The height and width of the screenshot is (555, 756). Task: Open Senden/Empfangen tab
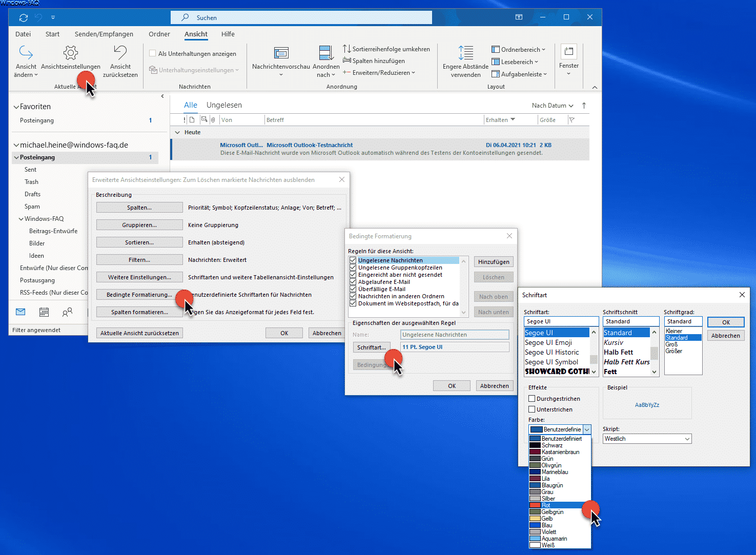tap(104, 34)
